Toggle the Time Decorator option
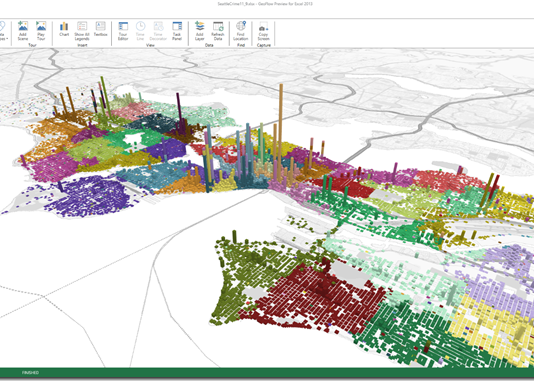Image resolution: width=534 pixels, height=381 pixels. [158, 31]
